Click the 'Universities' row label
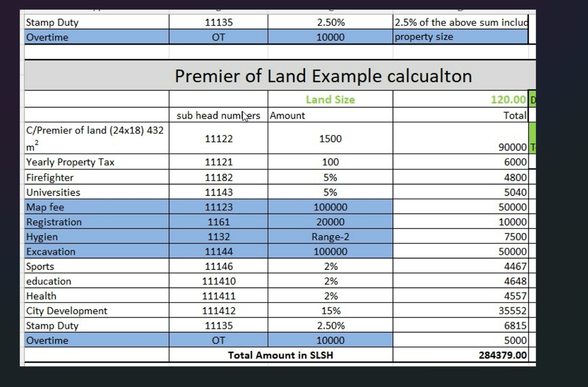 [x=97, y=192]
